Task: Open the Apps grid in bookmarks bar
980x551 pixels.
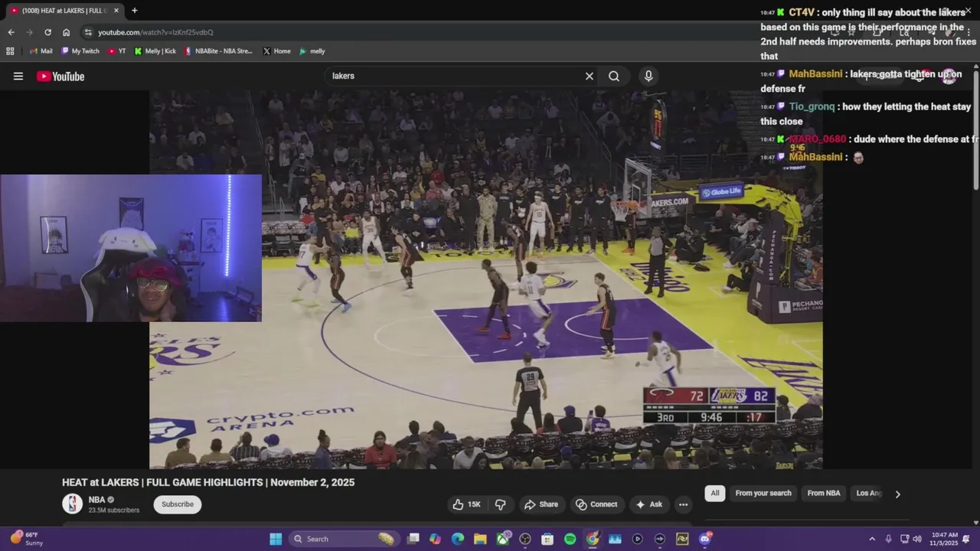Action: [x=10, y=51]
